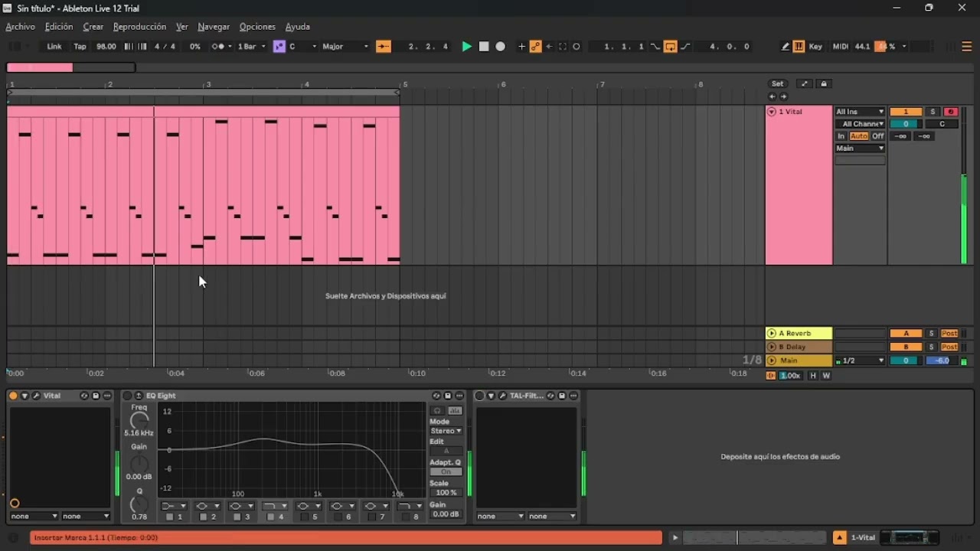Screen dimensions: 980x551
Task: Open the Vital track output dropdown showing Main
Action: point(860,148)
